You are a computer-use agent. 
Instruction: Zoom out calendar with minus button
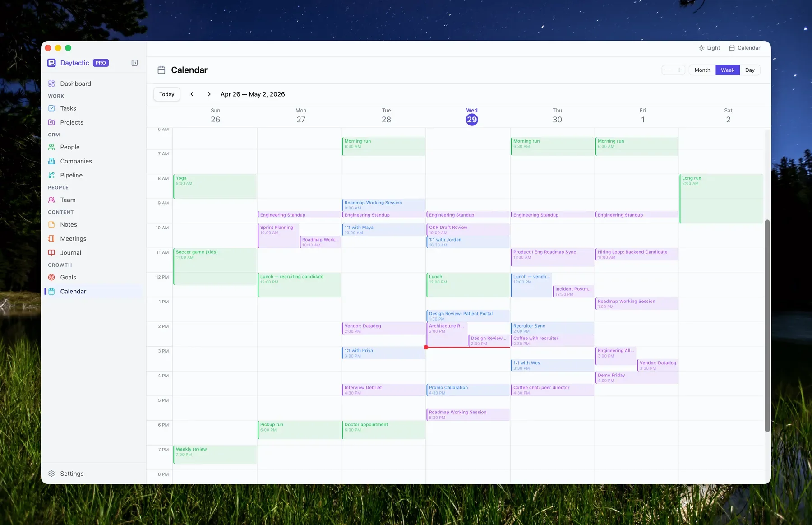pyautogui.click(x=668, y=70)
